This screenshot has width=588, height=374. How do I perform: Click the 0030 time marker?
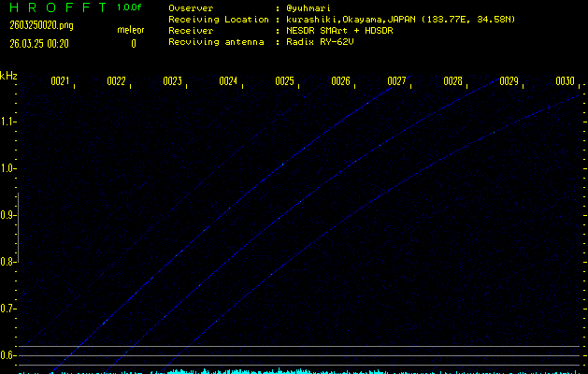pyautogui.click(x=565, y=82)
